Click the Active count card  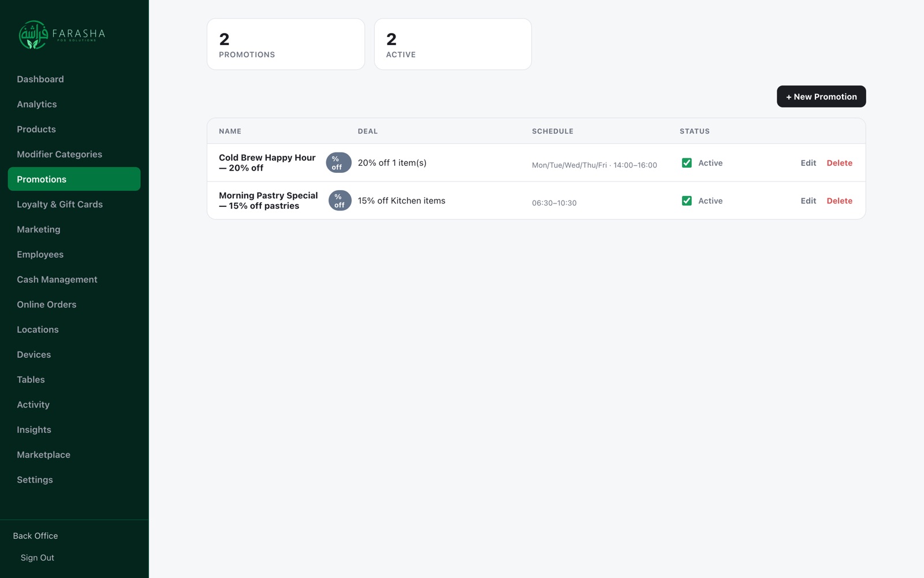point(453,45)
